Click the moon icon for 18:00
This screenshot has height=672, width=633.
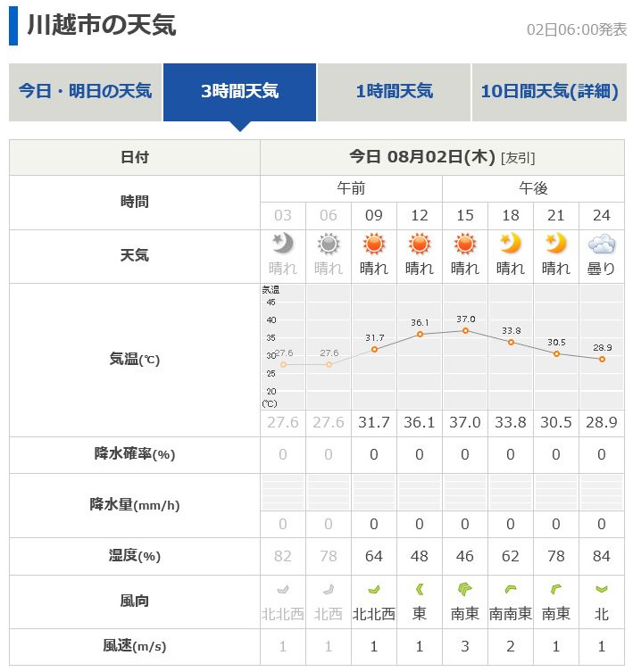pyautogui.click(x=511, y=244)
